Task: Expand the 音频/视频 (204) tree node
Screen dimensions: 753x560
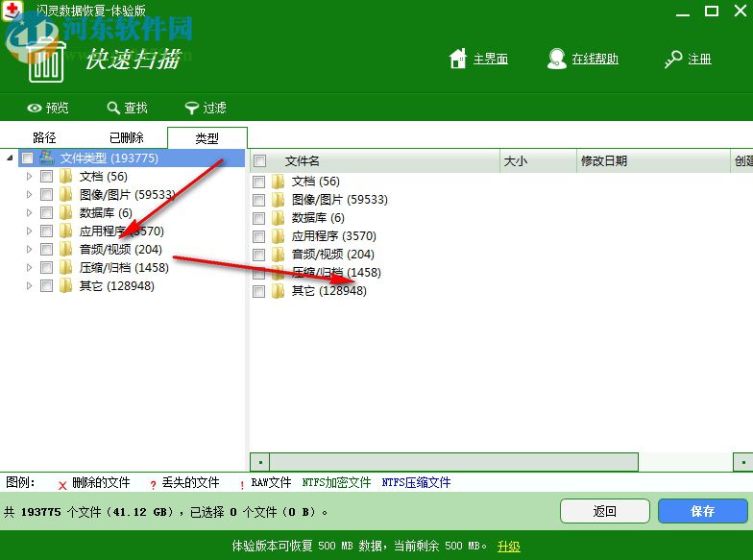Action: [29, 250]
